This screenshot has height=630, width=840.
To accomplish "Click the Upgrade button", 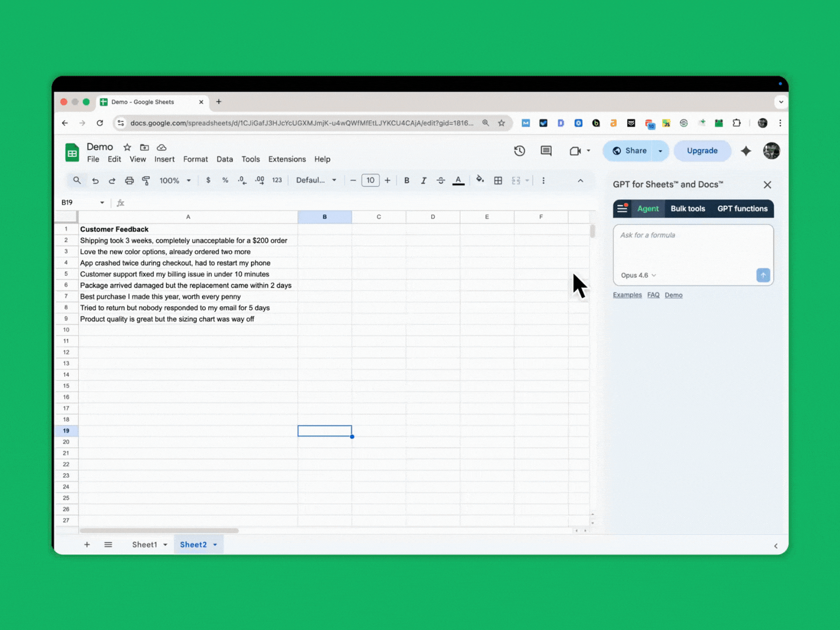I will [702, 150].
